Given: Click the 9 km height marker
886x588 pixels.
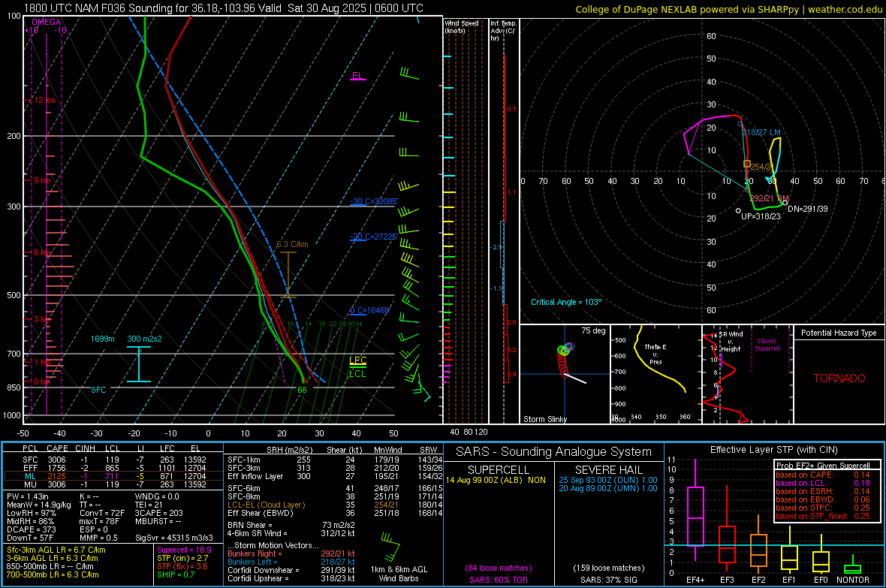Looking at the screenshot, I should click(42, 180).
